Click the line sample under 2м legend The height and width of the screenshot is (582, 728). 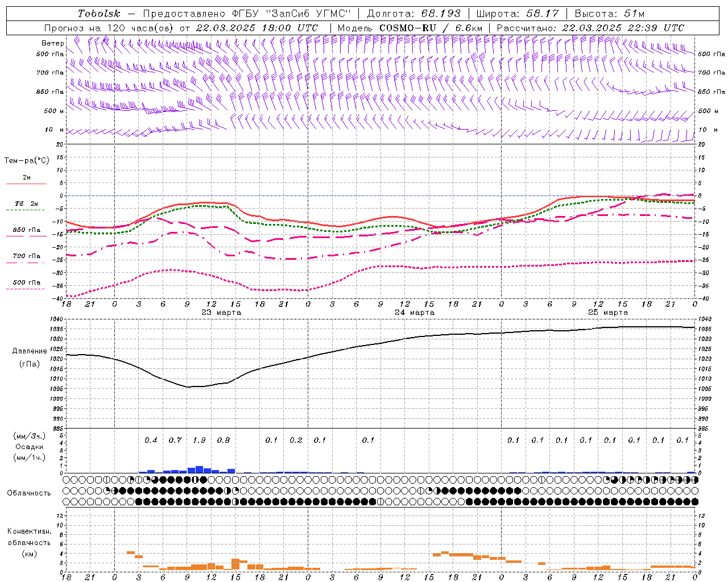(x=26, y=184)
